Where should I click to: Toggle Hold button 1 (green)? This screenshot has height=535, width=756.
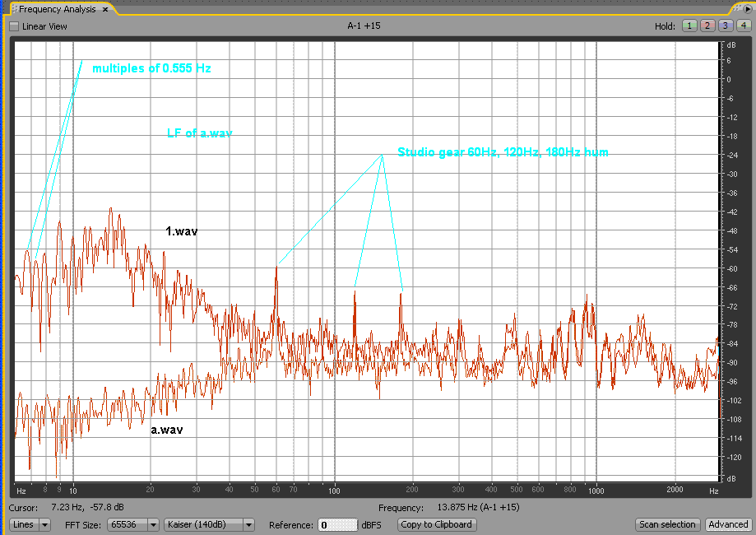click(689, 26)
